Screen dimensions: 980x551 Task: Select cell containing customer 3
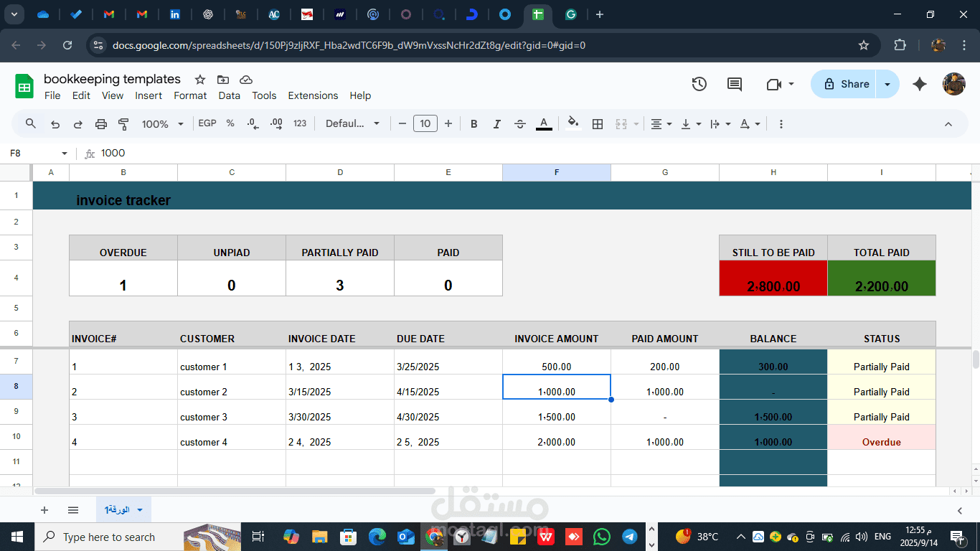pyautogui.click(x=232, y=412)
